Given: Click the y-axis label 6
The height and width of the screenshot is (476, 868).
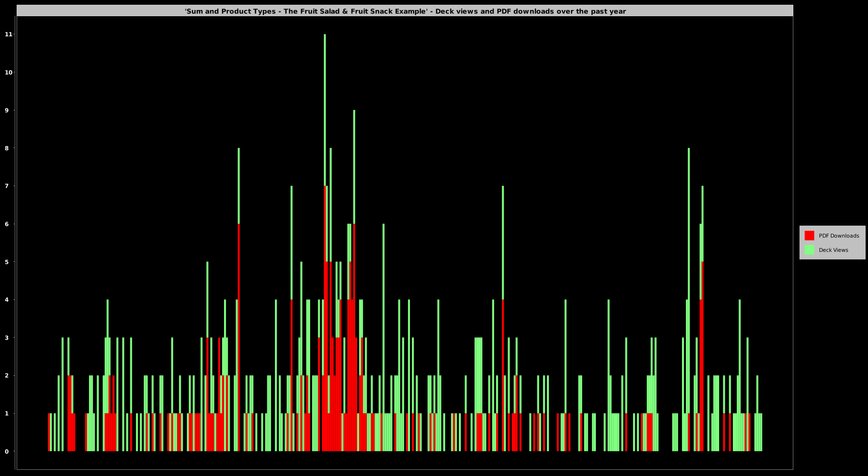Looking at the screenshot, I should coord(7,224).
